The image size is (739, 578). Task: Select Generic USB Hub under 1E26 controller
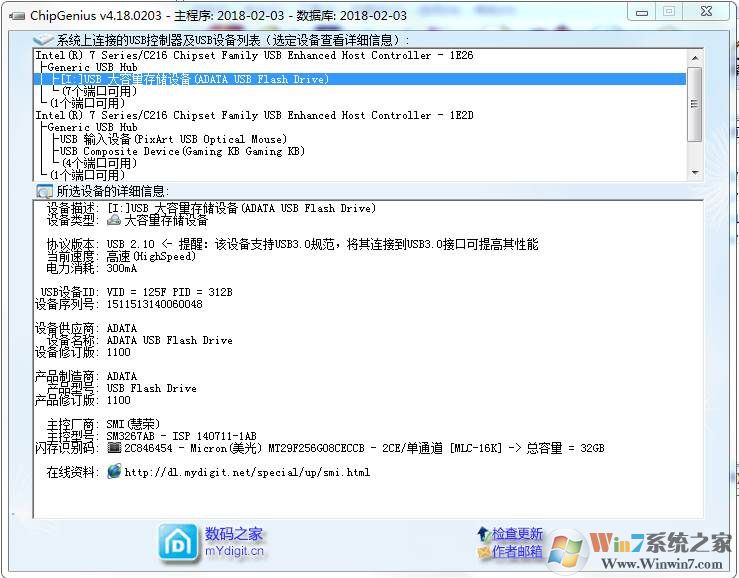point(92,67)
